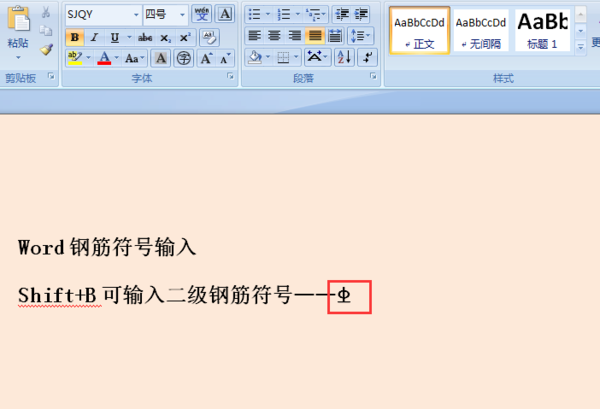Screen dimensions: 600x409
Task: Click the bullets list icon
Action: coord(254,15)
